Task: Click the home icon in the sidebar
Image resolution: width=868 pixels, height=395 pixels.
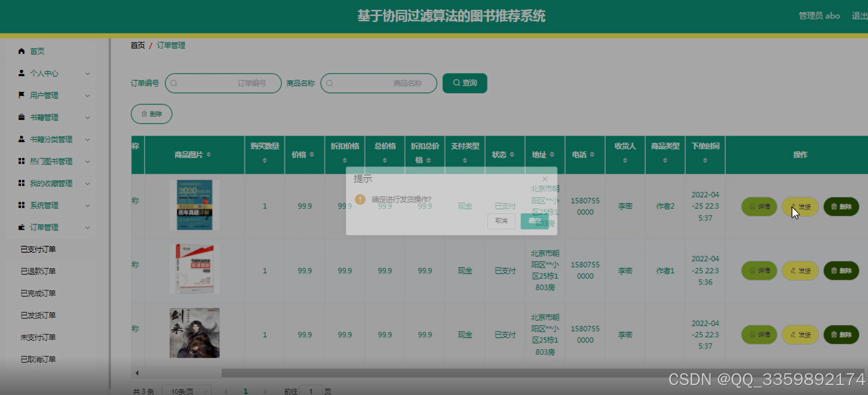Action: coord(21,51)
